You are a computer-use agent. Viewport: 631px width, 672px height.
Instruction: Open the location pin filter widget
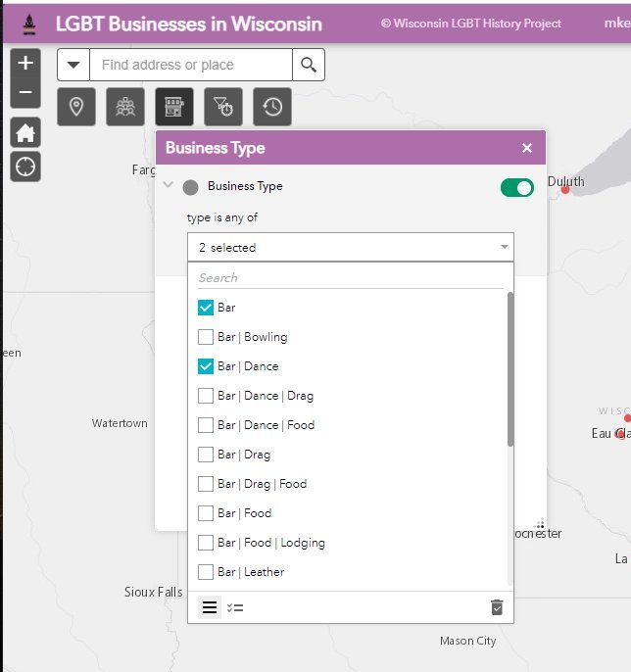tap(76, 107)
